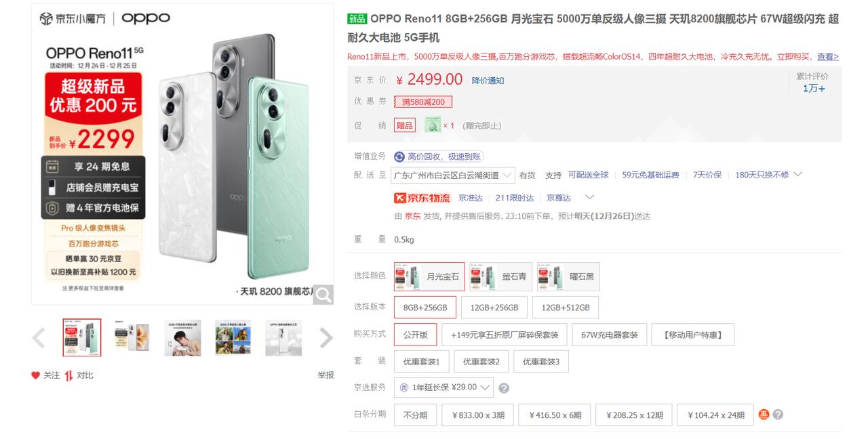
Task: Choose the 12GB+512GB version option
Action: click(566, 308)
